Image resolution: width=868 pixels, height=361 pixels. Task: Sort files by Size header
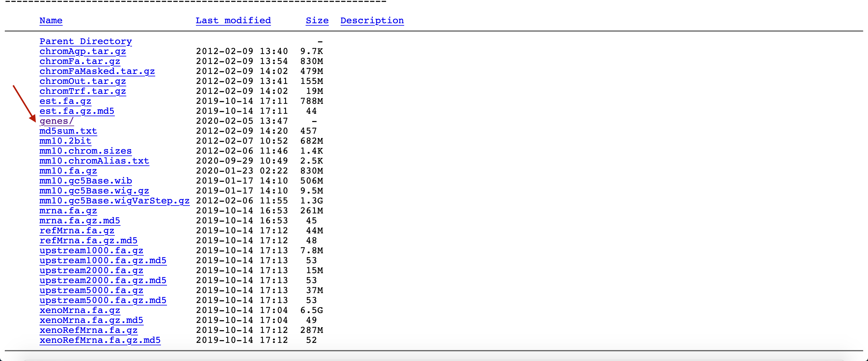317,20
